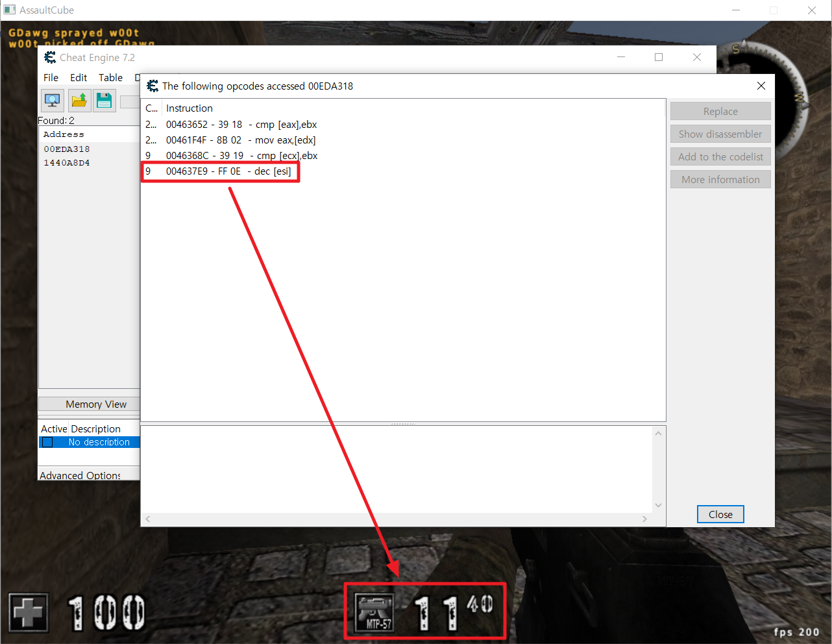
Task: Minimize the Cheat Engine 7.2 window
Action: coord(621,57)
